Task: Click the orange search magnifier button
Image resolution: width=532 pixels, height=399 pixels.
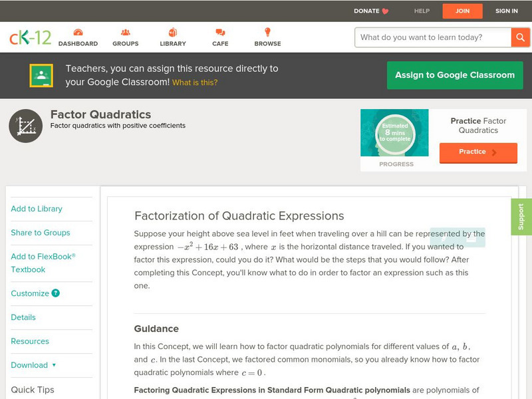Action: pos(520,37)
